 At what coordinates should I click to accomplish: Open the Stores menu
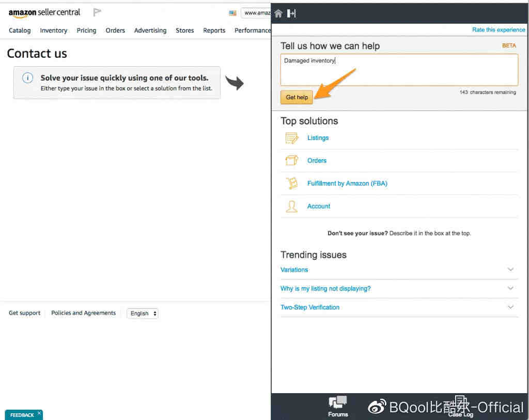(x=184, y=30)
